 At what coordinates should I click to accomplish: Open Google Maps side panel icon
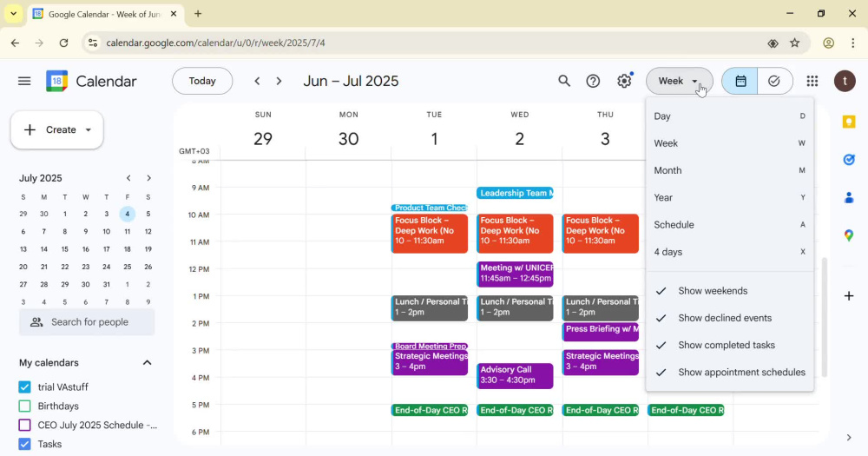click(849, 236)
